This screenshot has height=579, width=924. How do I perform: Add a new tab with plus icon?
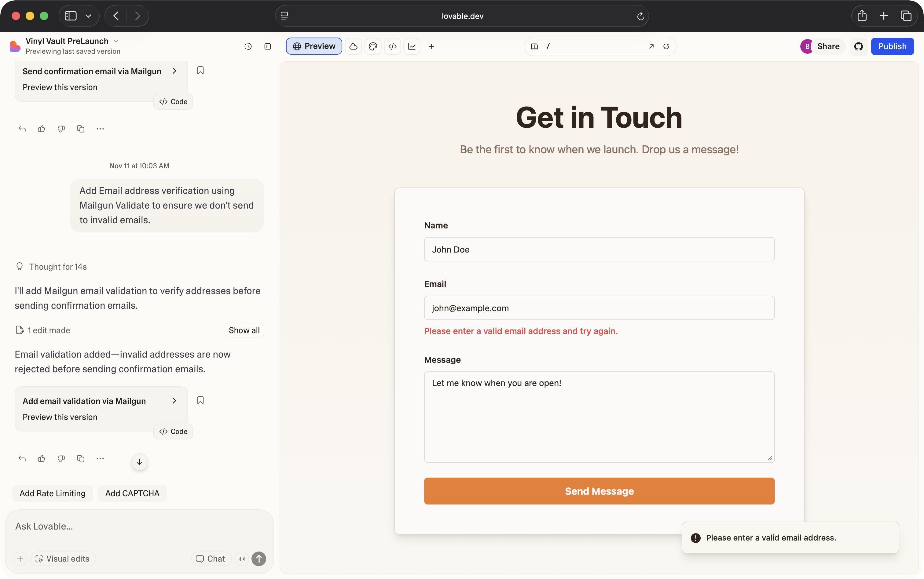pyautogui.click(x=431, y=46)
